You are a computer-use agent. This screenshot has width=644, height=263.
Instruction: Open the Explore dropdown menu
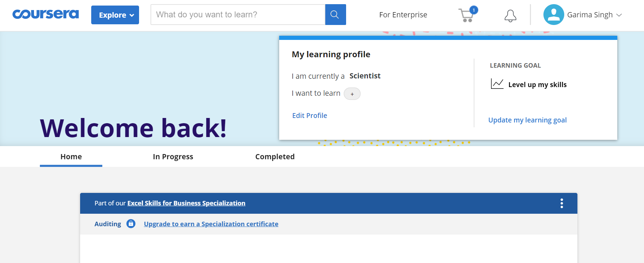tap(115, 15)
